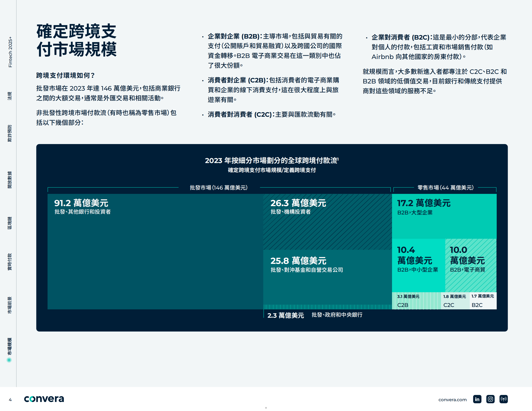The height and width of the screenshot is (411, 532).
Task: Open the 市場前景 sidebar tab
Action: tap(10, 305)
